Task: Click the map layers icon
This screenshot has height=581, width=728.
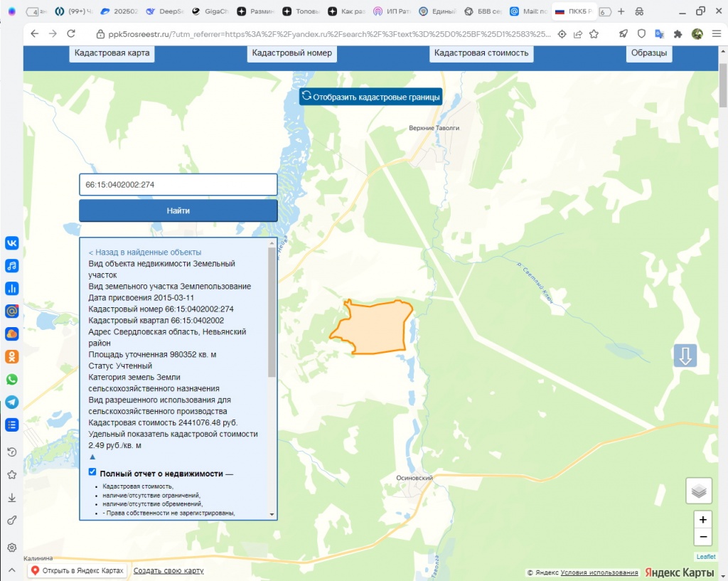Action: (699, 491)
